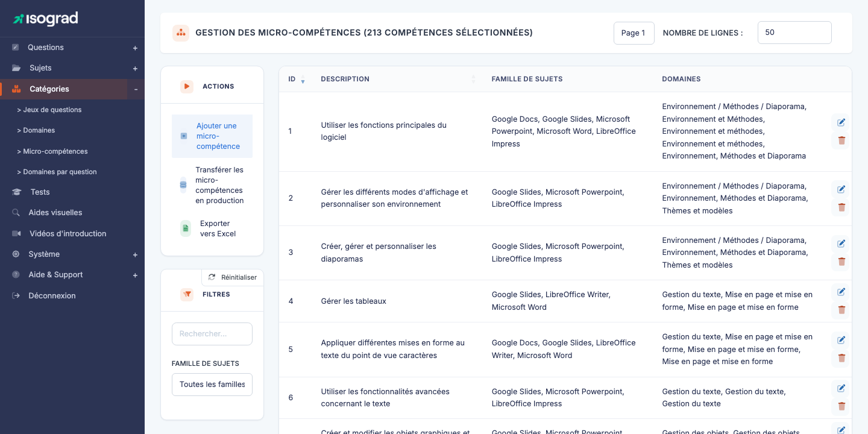
Task: Click the Aide & Support question icon
Action: (16, 275)
